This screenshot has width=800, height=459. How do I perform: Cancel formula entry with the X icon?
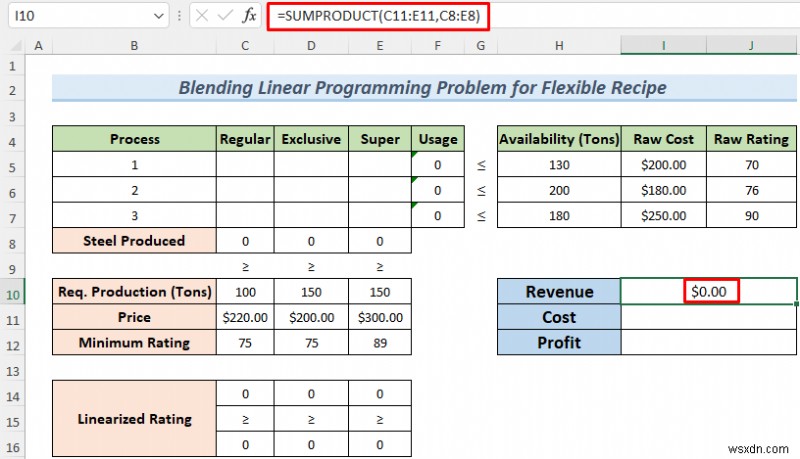coord(202,16)
